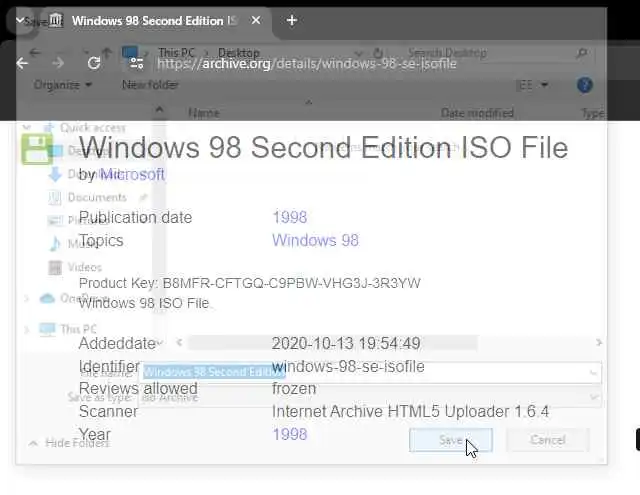Click identifier value windows-98-se-isofile

(348, 366)
